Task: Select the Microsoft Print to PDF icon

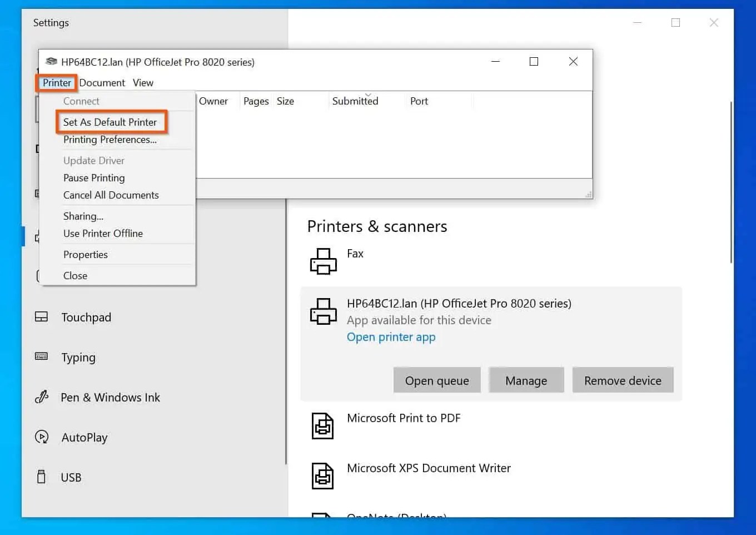Action: click(323, 425)
